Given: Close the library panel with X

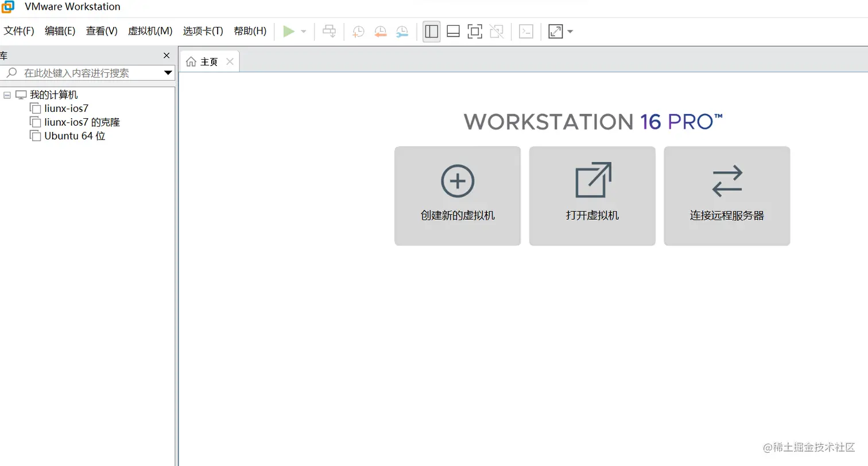Looking at the screenshot, I should (166, 56).
